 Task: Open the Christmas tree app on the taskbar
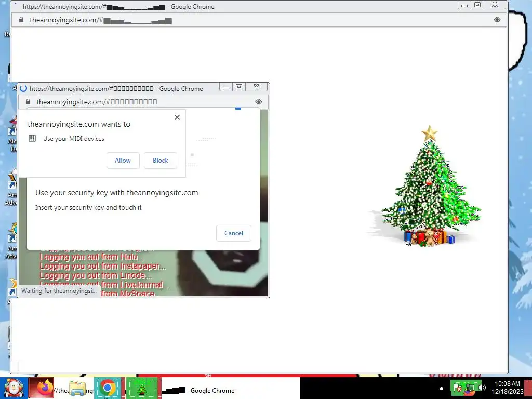(142, 388)
